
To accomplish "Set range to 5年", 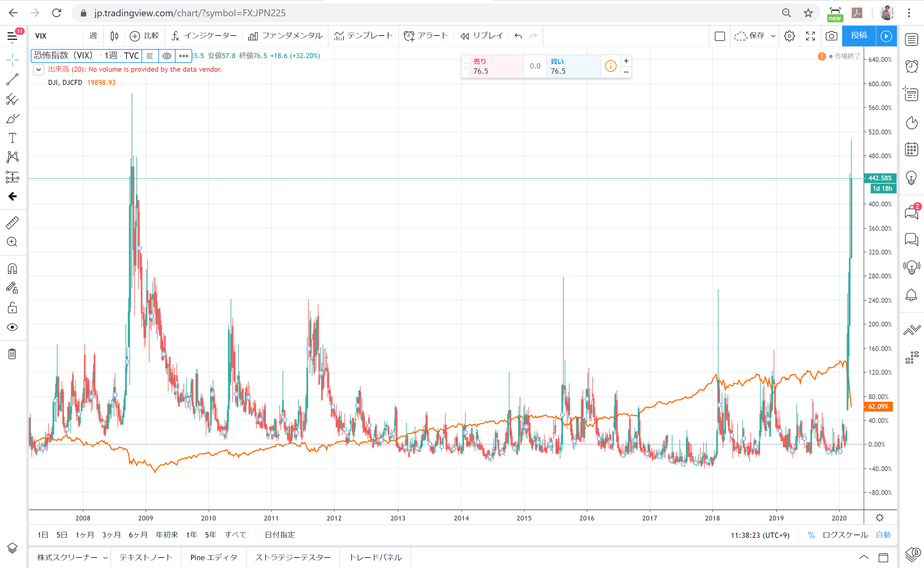I will (211, 535).
